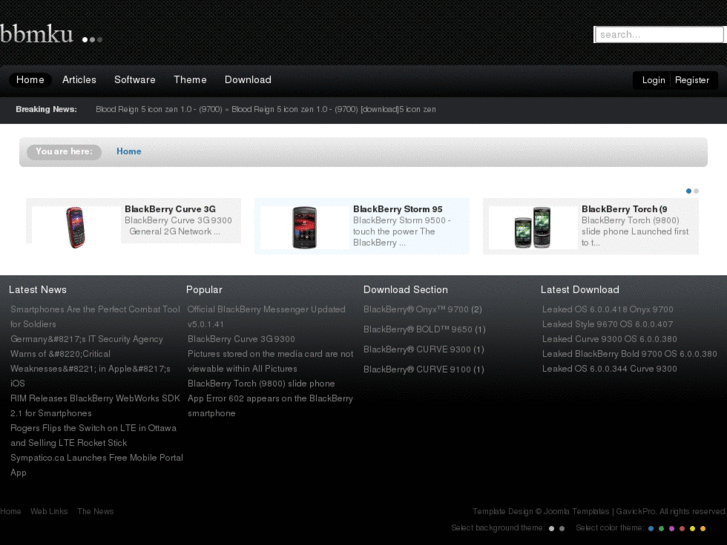This screenshot has width=727, height=545.
Task: Choose the white background theme dot
Action: point(551,528)
